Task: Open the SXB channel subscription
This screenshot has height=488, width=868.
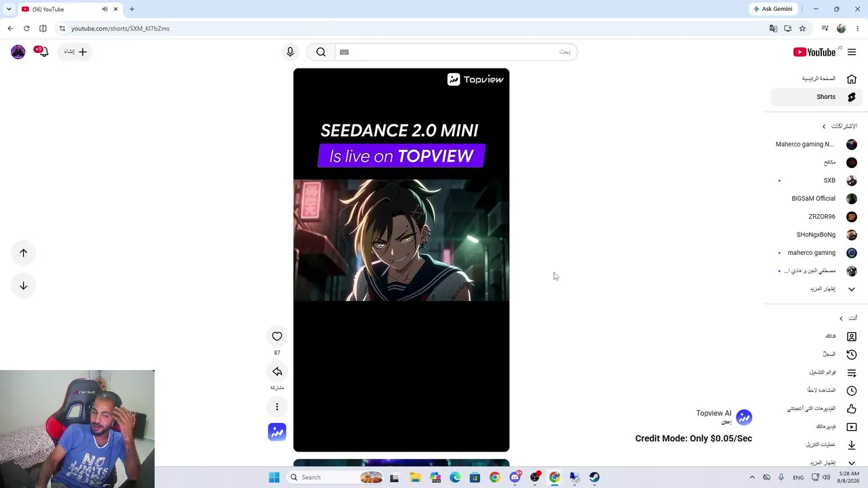Action: (816, 180)
